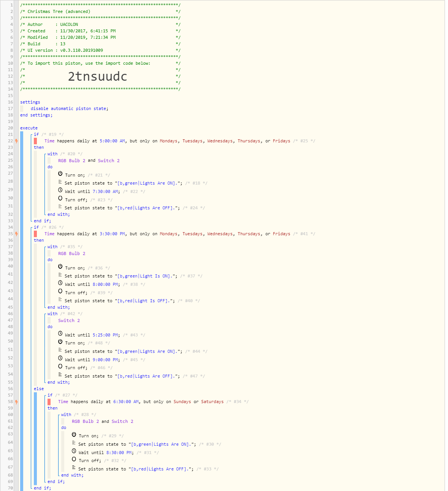The image size is (448, 491).
Task: Click the clock icon for Wait until 9:00:00 PM
Action: tap(60, 358)
